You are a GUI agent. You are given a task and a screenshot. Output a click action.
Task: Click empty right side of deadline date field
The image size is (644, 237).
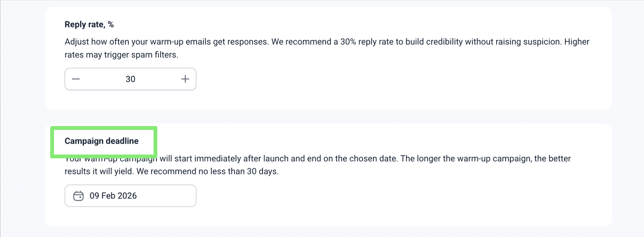coord(175,196)
